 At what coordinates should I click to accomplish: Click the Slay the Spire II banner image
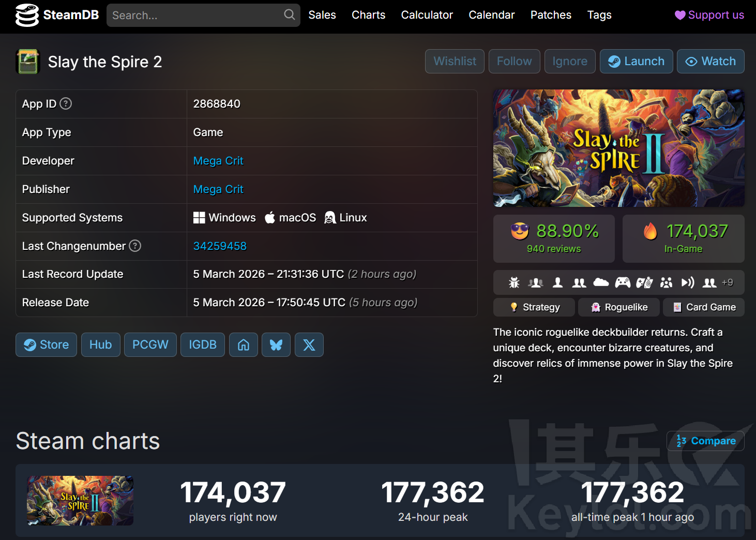[618, 148]
